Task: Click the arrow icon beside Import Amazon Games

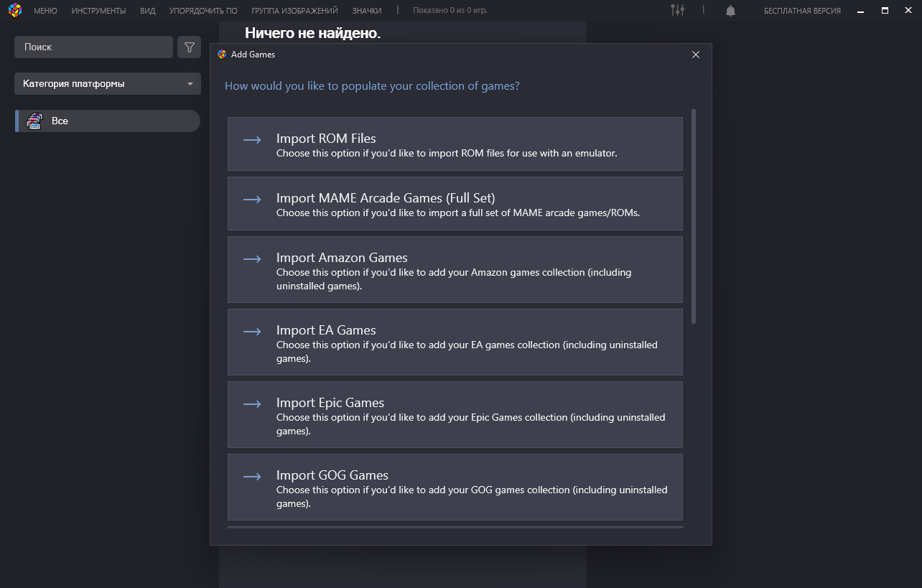Action: click(252, 259)
